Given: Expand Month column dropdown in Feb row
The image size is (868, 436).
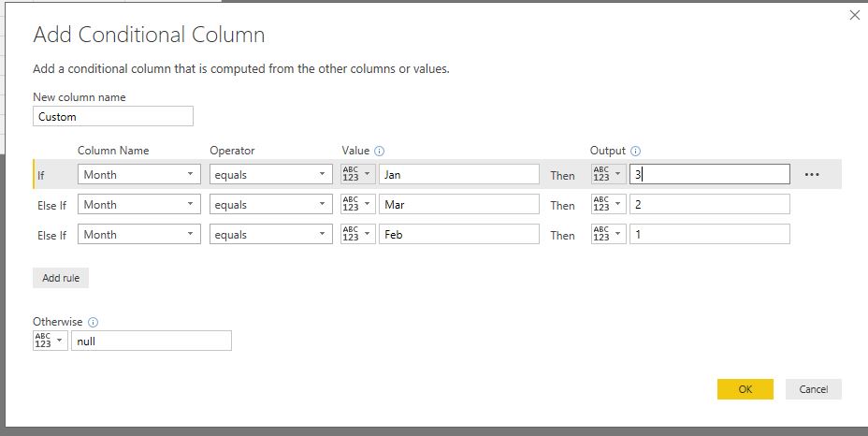Looking at the screenshot, I should pos(139,234).
